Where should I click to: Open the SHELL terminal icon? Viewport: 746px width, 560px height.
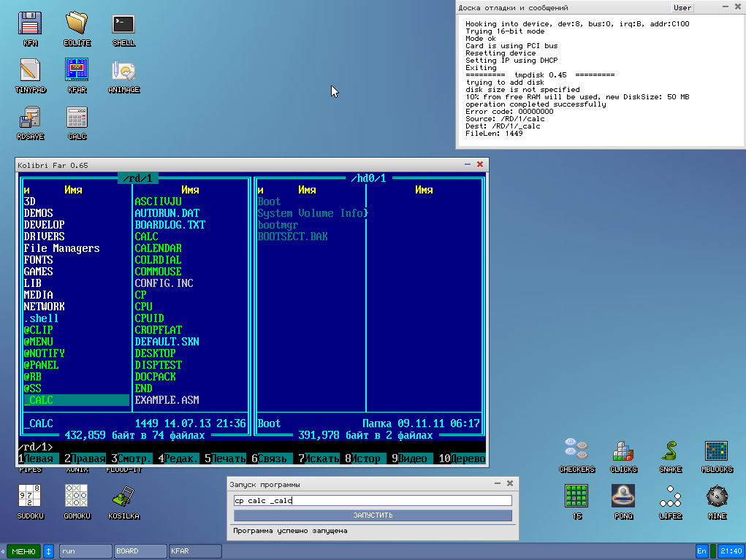tap(123, 25)
